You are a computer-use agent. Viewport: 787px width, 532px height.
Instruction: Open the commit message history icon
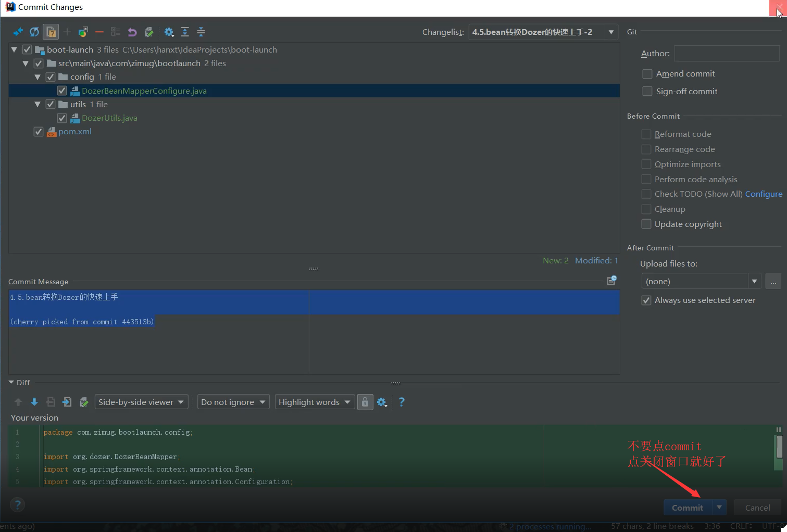pos(612,281)
